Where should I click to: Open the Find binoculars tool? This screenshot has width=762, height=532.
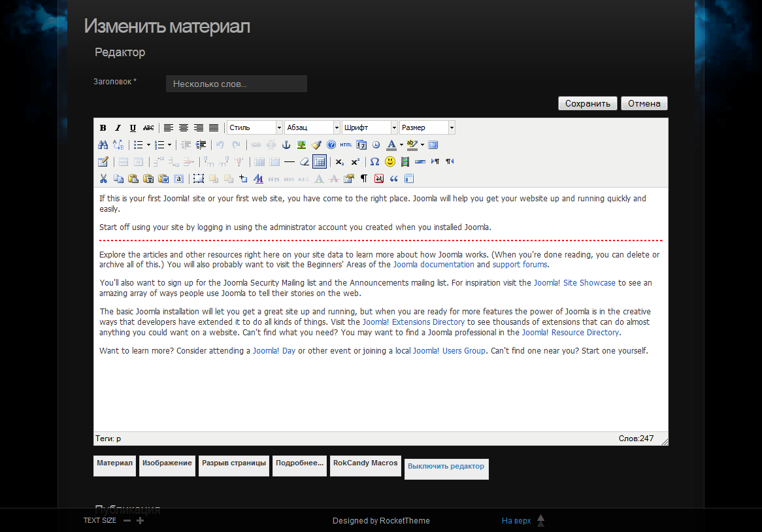[x=103, y=145]
